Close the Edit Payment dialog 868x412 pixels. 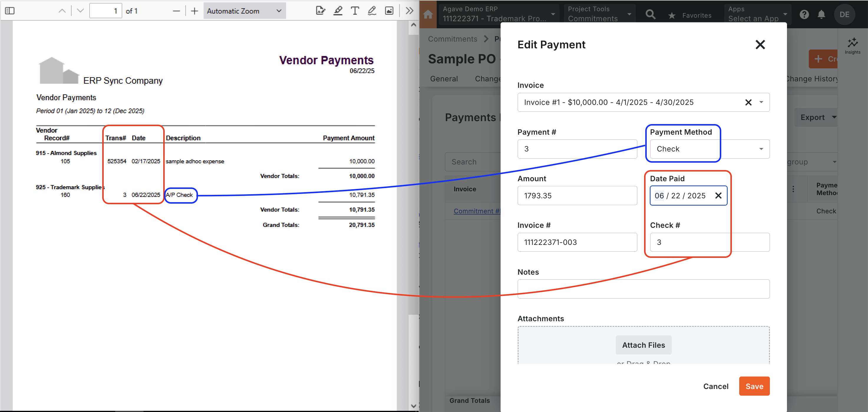coord(760,45)
